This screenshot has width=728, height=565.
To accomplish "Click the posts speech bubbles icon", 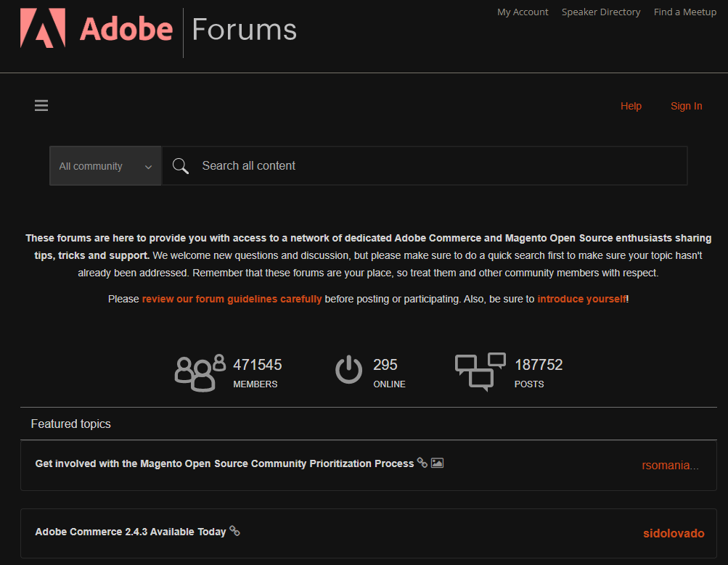I will click(480, 371).
